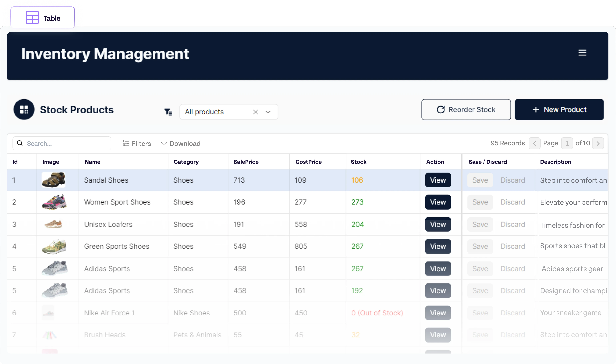Sort by the Stock column header
The width and height of the screenshot is (616, 364).
(x=359, y=162)
